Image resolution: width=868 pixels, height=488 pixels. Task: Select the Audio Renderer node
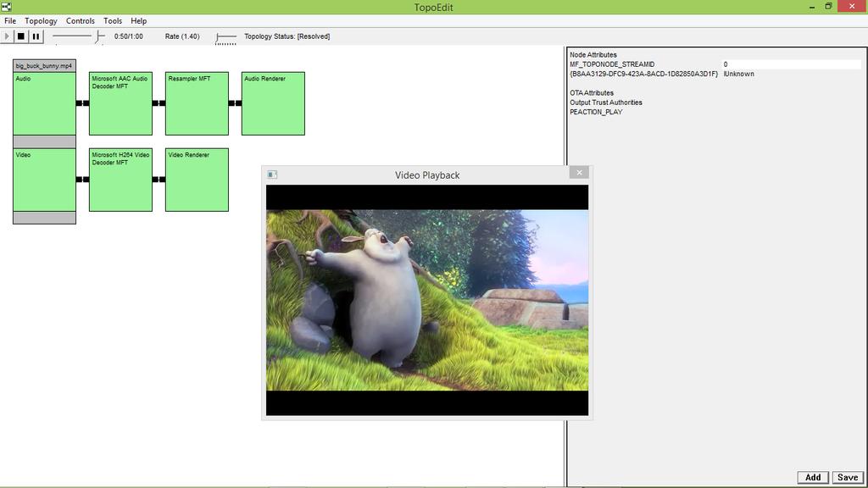point(273,103)
